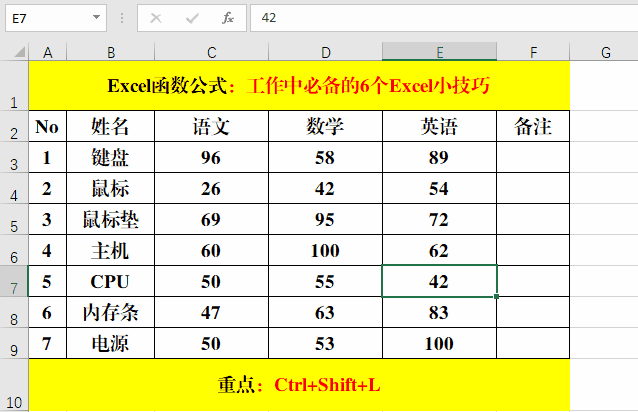Click the name cell '内存条'
The height and width of the screenshot is (412, 638).
[x=111, y=312]
